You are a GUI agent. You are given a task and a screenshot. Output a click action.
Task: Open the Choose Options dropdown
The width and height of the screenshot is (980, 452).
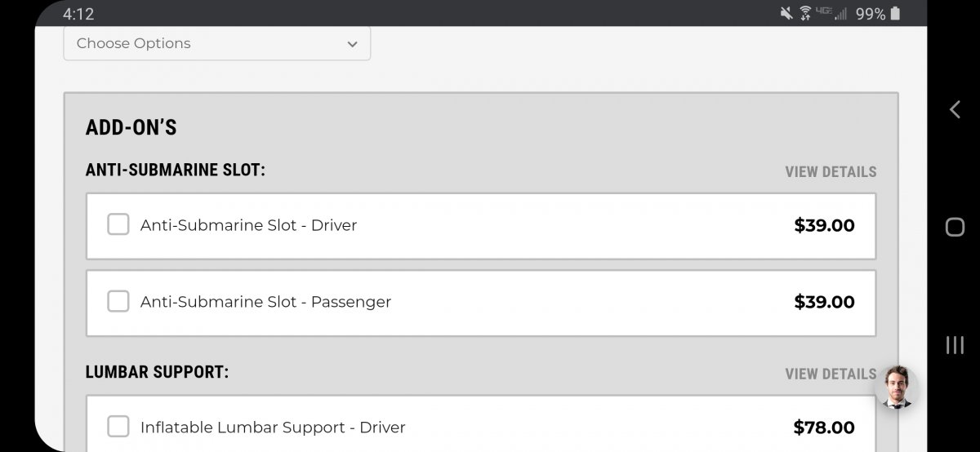point(216,43)
